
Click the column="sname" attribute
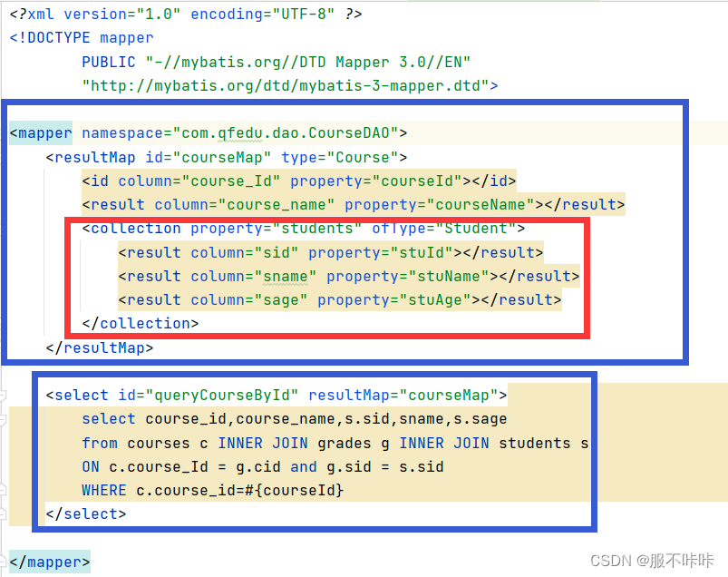(x=254, y=277)
